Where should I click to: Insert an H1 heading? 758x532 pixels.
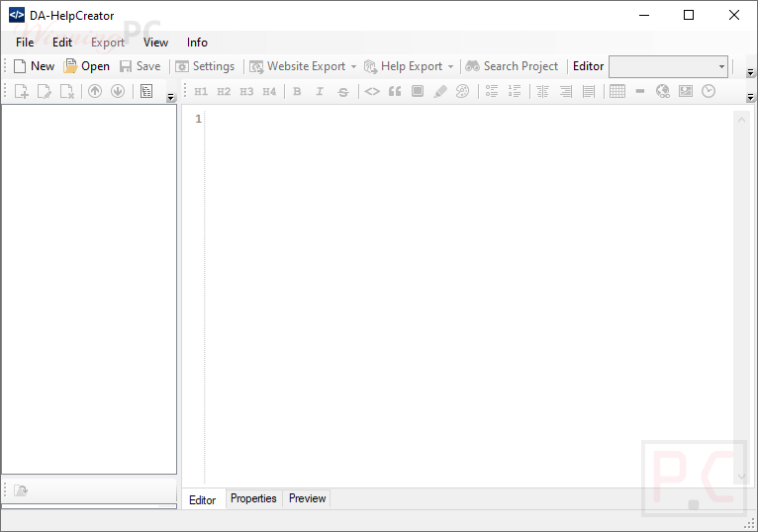[x=201, y=91]
